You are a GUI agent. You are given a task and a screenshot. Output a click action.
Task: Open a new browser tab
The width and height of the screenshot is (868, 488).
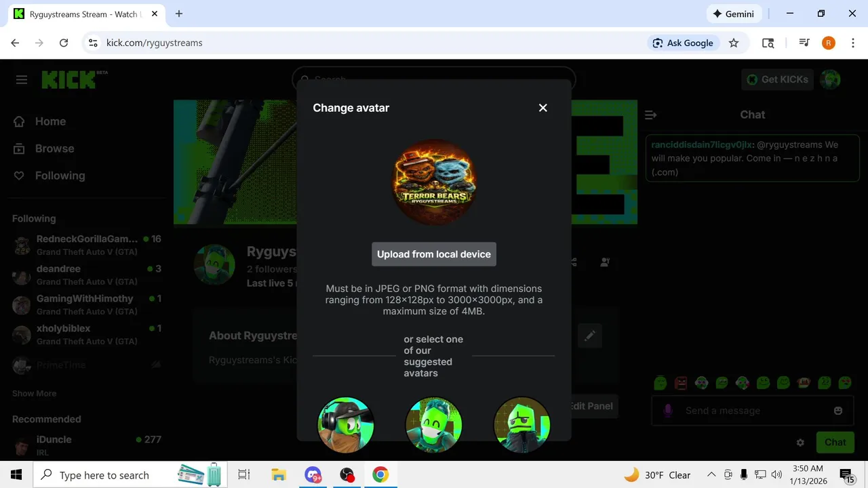coord(179,14)
